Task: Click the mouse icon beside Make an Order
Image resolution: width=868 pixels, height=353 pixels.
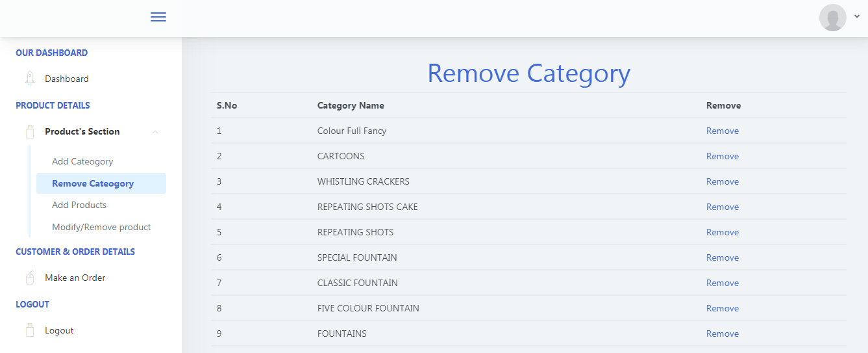Action: click(30, 278)
